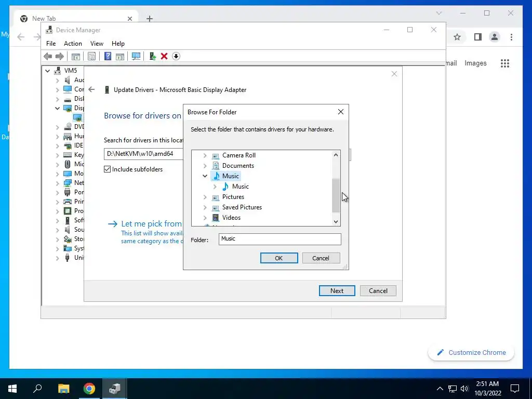Click the folder list scroll down arrow
Viewport: 532px width, 399px height.
[336, 221]
